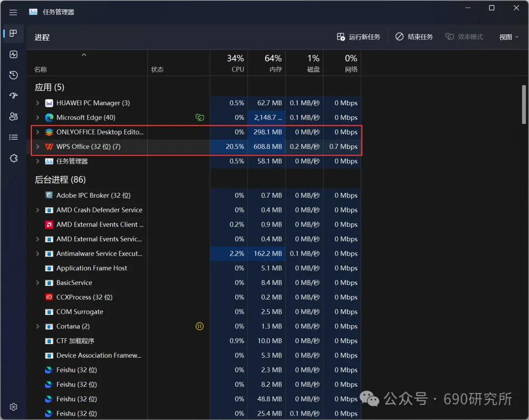Screen dimensions: 529x420
Task: Select the Device Association Framework row
Action: (194, 355)
